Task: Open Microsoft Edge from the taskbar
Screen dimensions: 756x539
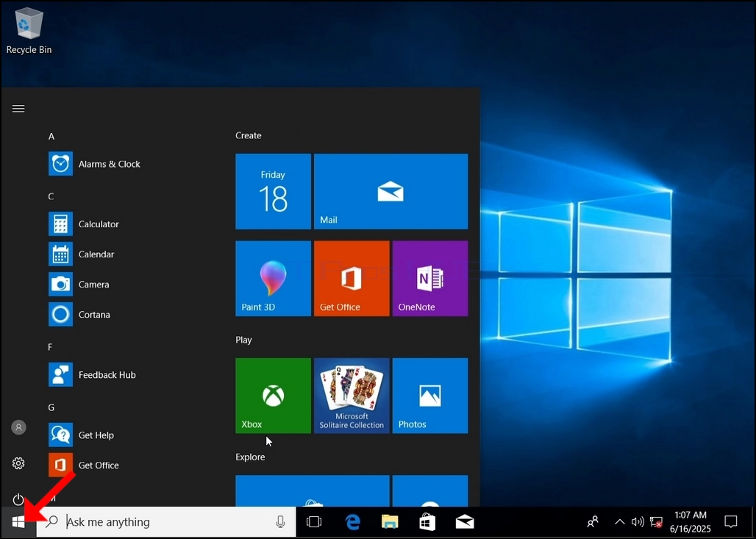Action: 352,521
